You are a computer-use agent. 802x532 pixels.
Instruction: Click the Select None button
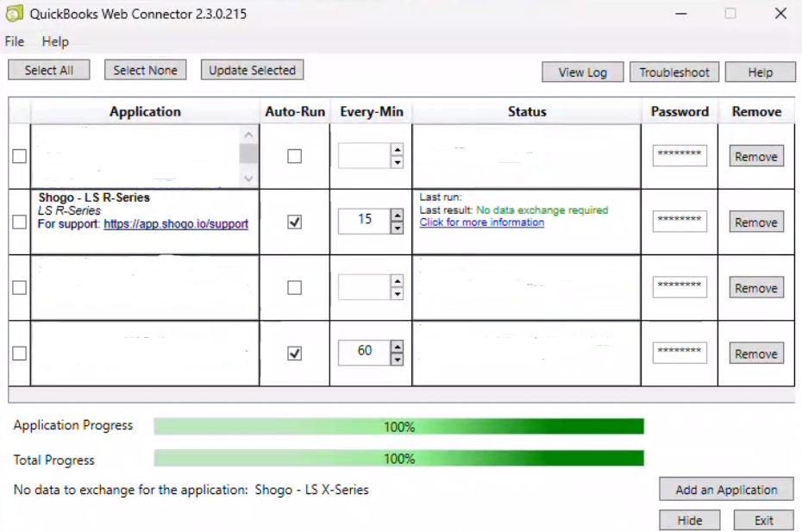click(145, 70)
